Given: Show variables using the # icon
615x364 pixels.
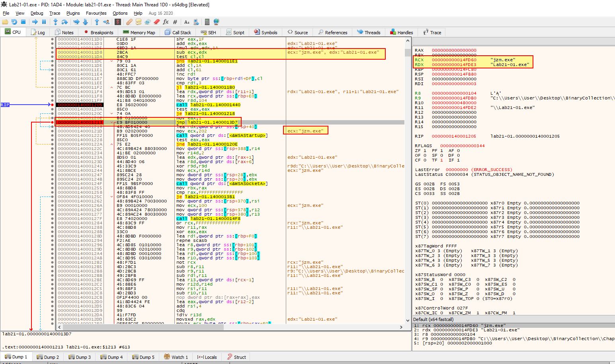Looking at the screenshot, I should point(175,22).
